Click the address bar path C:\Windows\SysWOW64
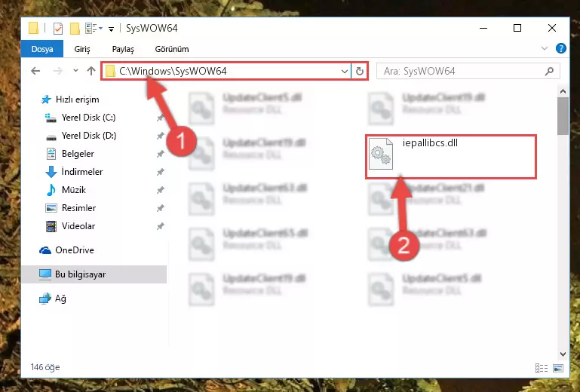The height and width of the screenshot is (392, 580). coord(173,71)
